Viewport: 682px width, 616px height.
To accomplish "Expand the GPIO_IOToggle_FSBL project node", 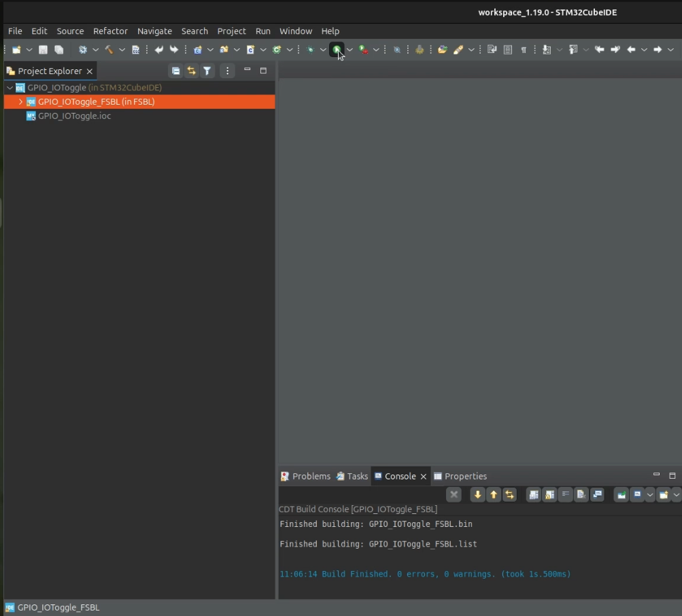I will tap(20, 102).
